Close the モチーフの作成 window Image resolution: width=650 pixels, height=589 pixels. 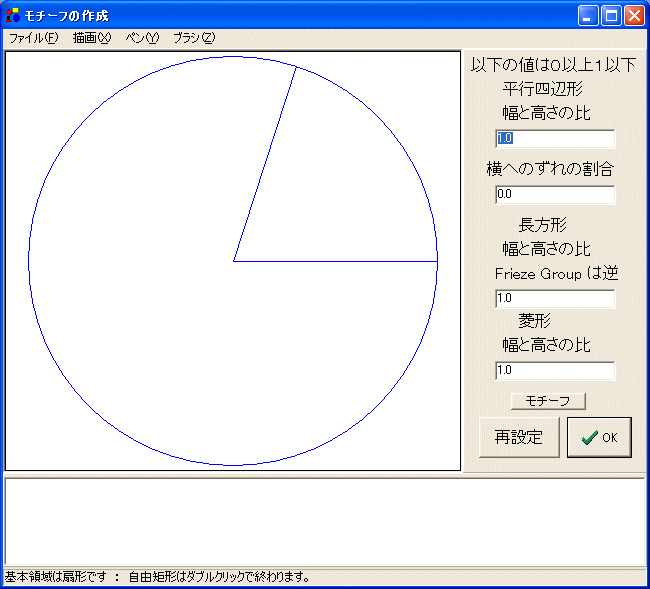point(634,16)
